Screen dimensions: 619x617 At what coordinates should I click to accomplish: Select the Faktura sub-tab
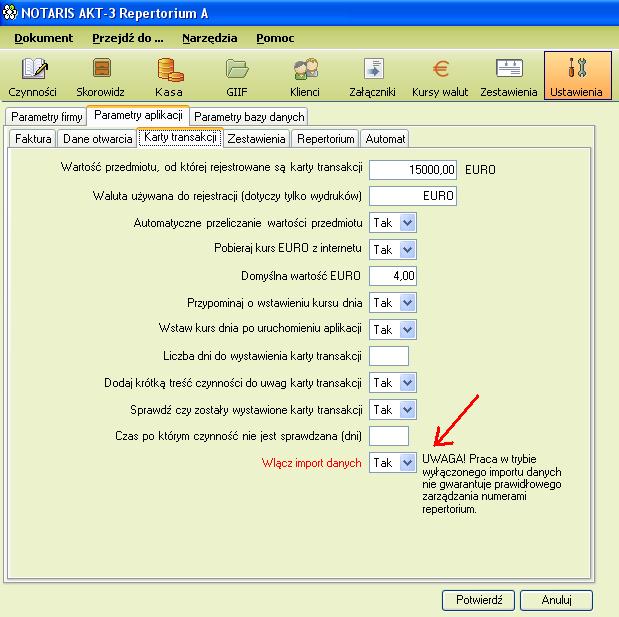(x=33, y=139)
